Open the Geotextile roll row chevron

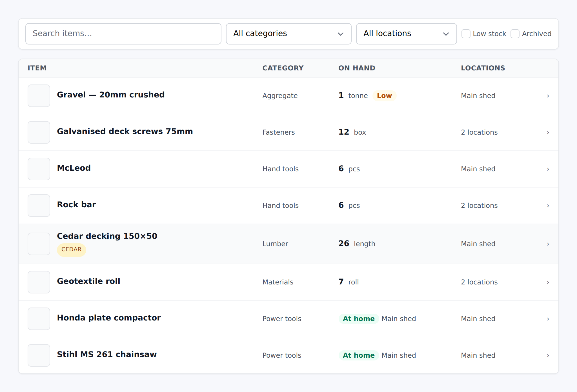pos(548,282)
